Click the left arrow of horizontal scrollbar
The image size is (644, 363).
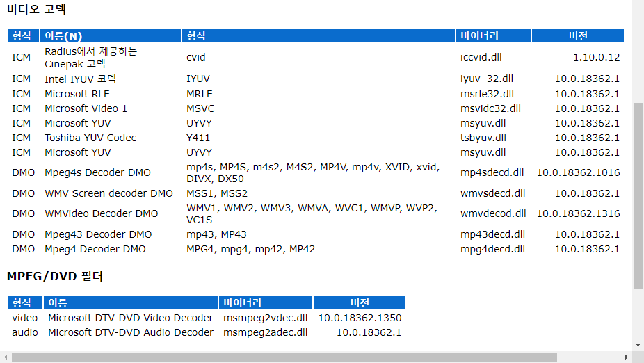tap(6, 357)
